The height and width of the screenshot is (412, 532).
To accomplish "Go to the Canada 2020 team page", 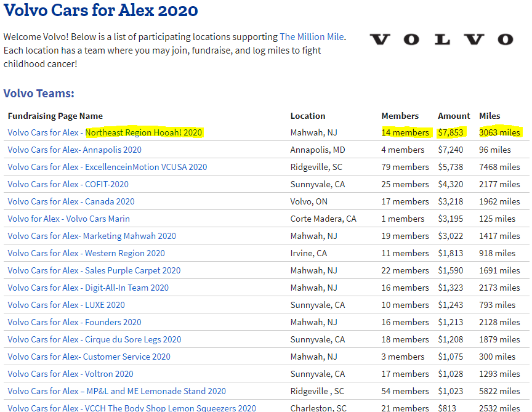I will pos(71,201).
